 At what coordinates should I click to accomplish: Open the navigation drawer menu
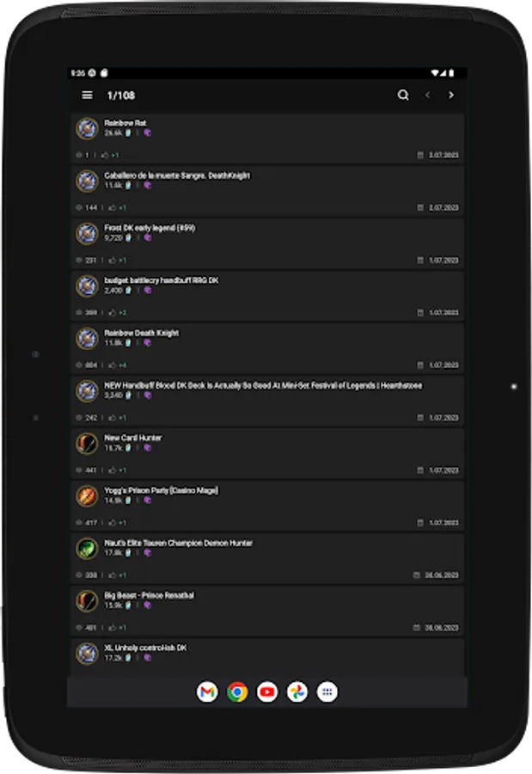(86, 95)
